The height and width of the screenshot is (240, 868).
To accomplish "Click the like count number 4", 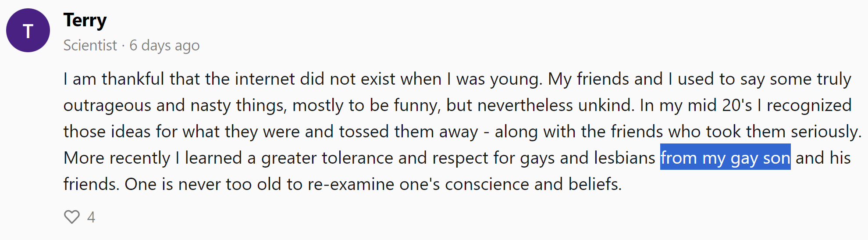I will click(91, 217).
